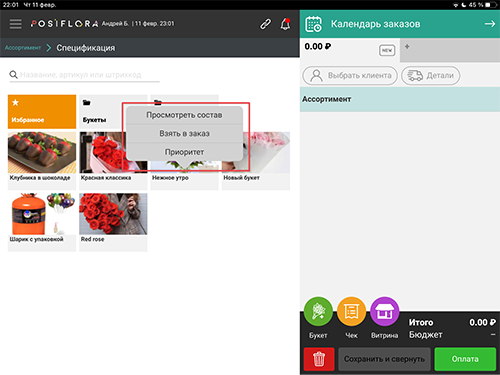Click the Итого total label

421,323
